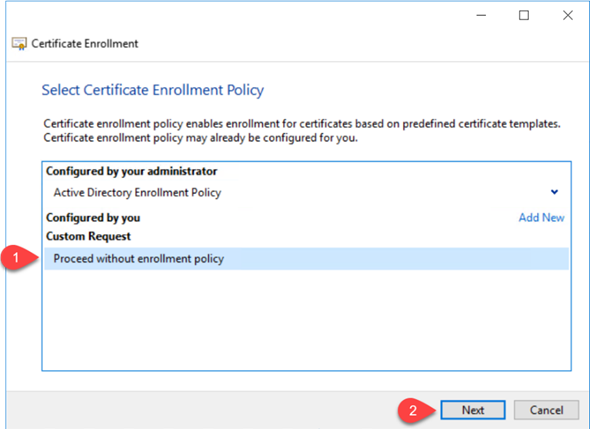Abort enrollment with the Cancel button
590x429 pixels.
click(546, 410)
